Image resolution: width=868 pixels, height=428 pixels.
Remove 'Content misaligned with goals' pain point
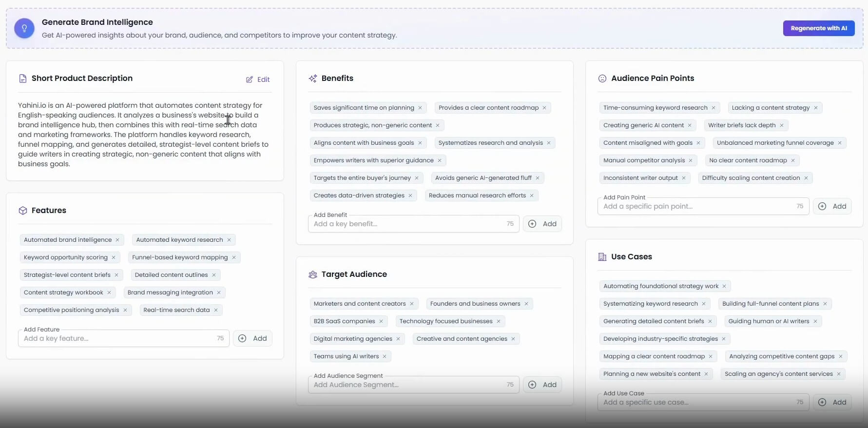tap(698, 143)
